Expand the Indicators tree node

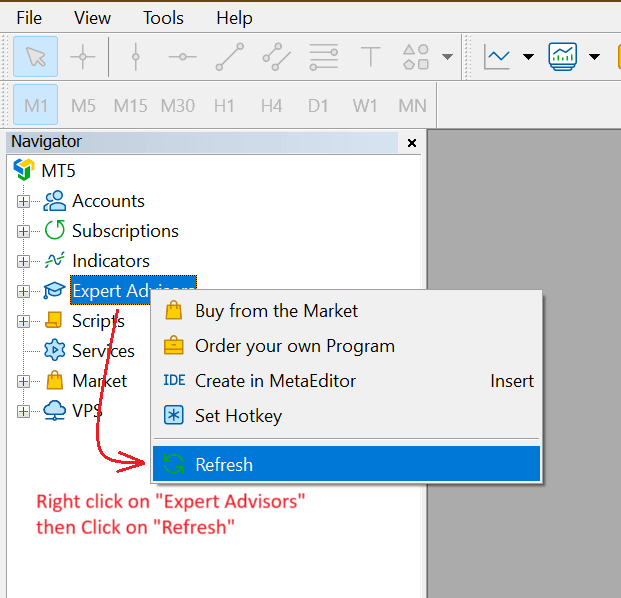23,261
